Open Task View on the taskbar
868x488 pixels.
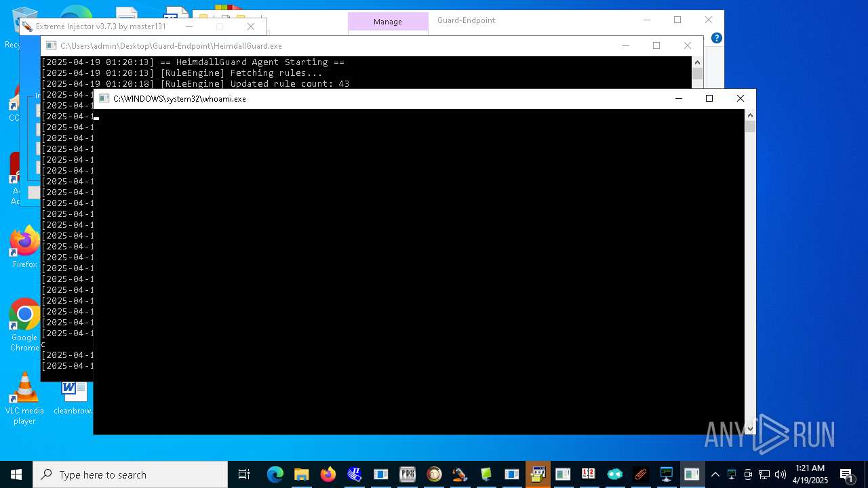click(244, 474)
